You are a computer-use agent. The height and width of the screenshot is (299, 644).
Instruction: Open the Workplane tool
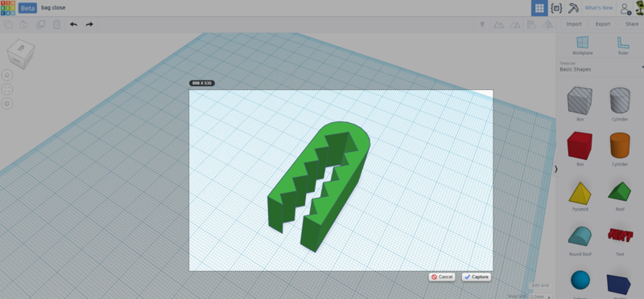click(582, 46)
